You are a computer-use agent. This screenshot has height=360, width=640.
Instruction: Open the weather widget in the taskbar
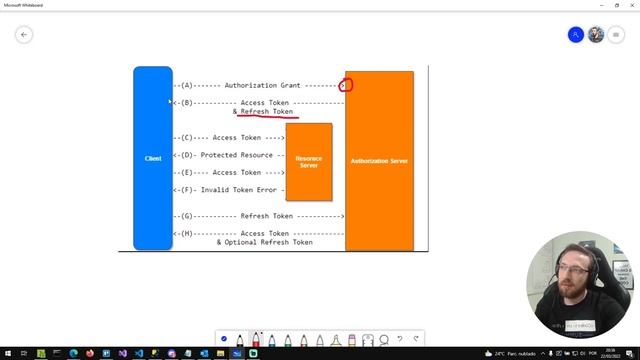pyautogui.click(x=510, y=353)
